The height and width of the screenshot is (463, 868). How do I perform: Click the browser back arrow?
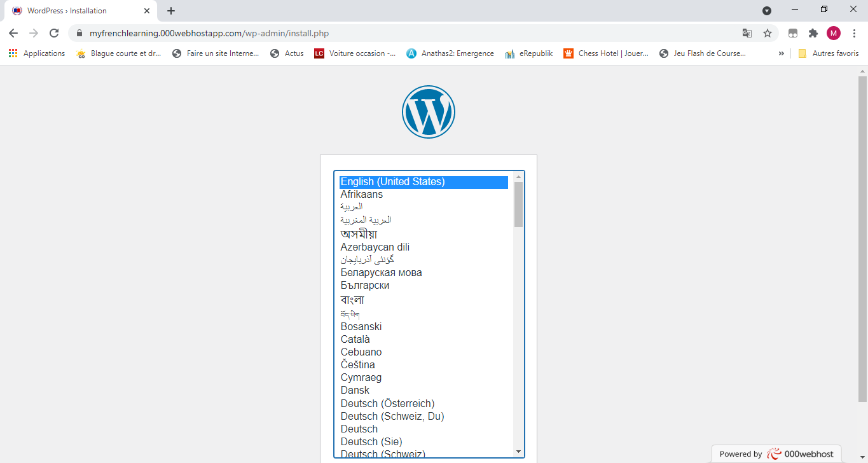click(13, 33)
